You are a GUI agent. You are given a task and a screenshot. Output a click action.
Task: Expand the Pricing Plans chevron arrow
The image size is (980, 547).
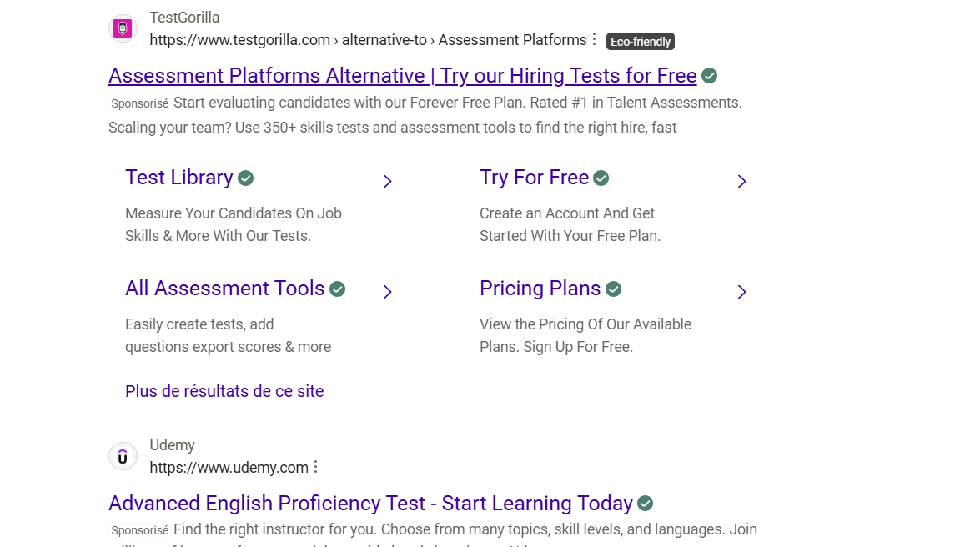tap(741, 291)
